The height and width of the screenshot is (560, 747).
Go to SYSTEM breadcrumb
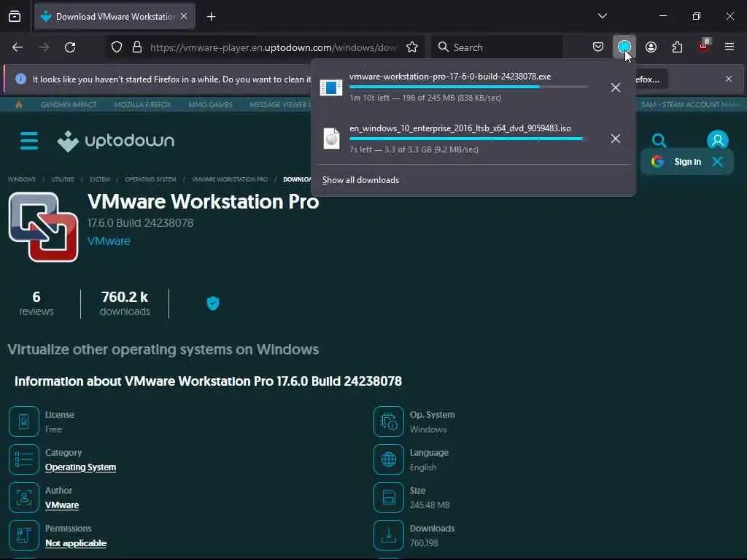pyautogui.click(x=99, y=179)
